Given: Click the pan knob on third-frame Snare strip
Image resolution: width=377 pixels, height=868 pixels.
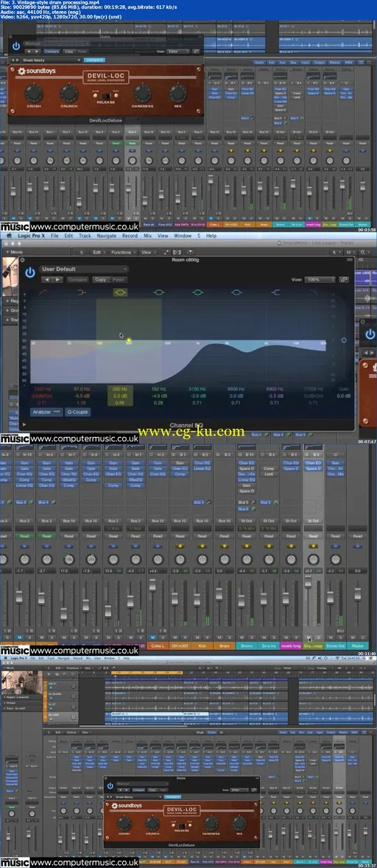Looking at the screenshot, I should (x=225, y=559).
